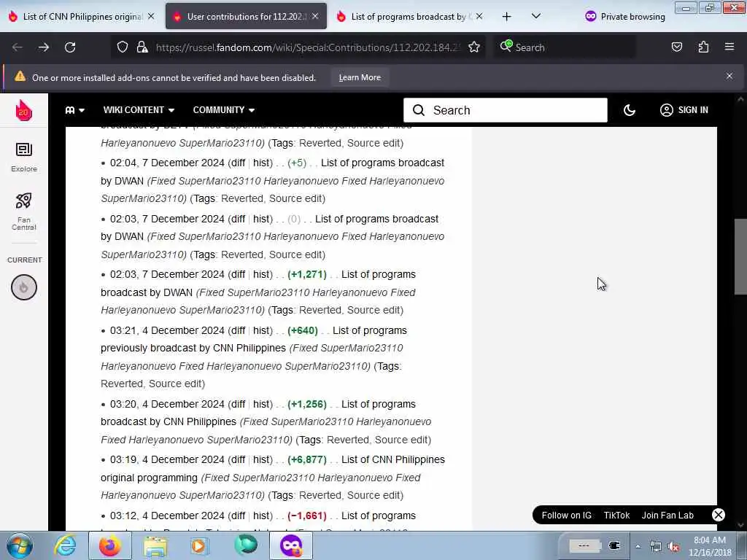
Task: Click the green teal taskbar app icon
Action: (246, 545)
